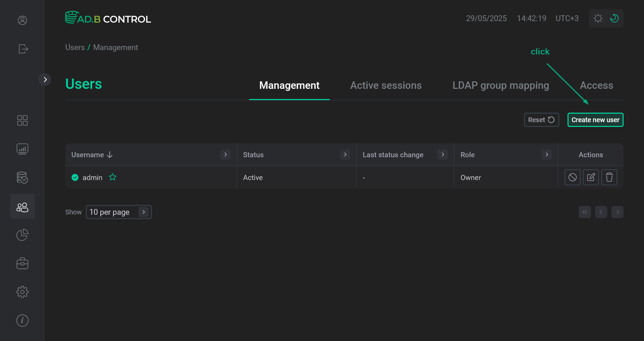Open the 10 per page dropdown

point(119,212)
